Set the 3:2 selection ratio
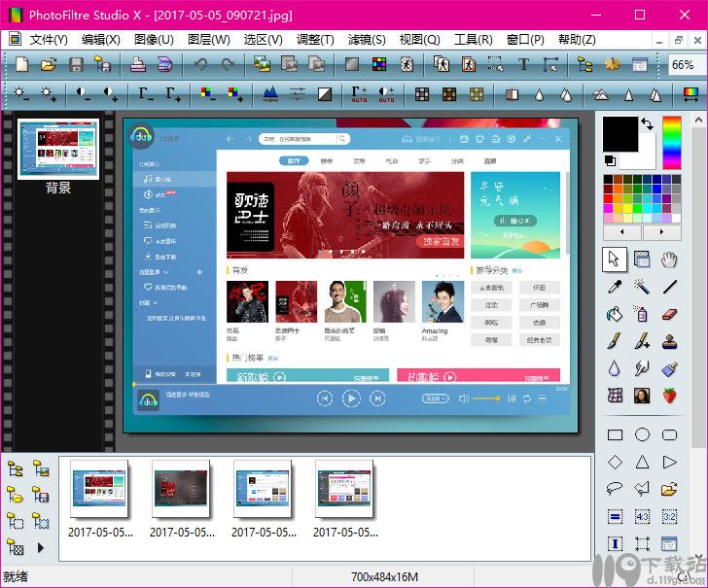Viewport: 708px width, 588px height. [x=670, y=516]
